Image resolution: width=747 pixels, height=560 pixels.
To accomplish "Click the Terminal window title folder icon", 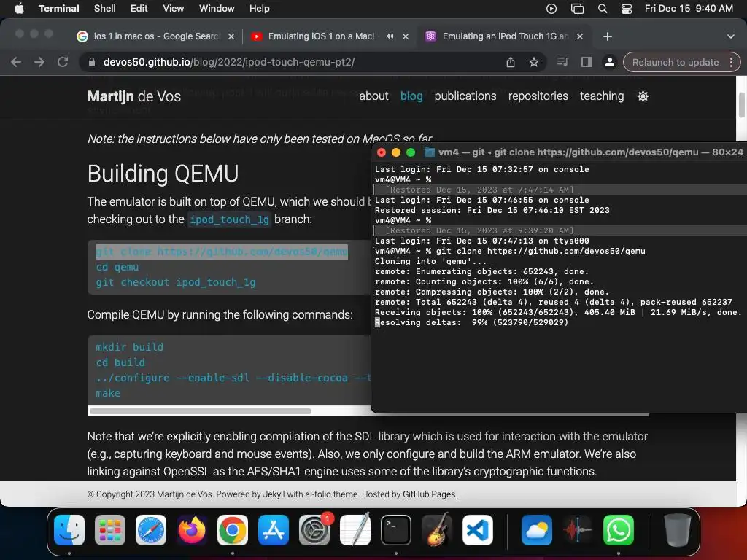I will tap(429, 152).
